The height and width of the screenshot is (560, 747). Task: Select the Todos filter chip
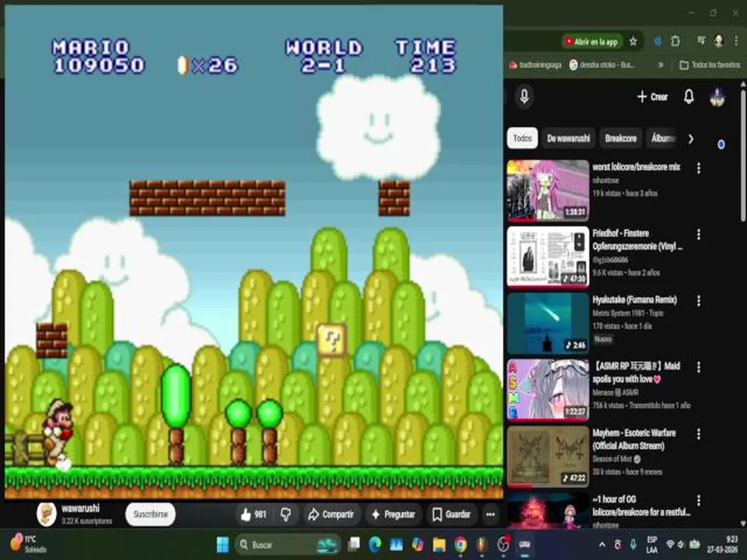pyautogui.click(x=523, y=138)
